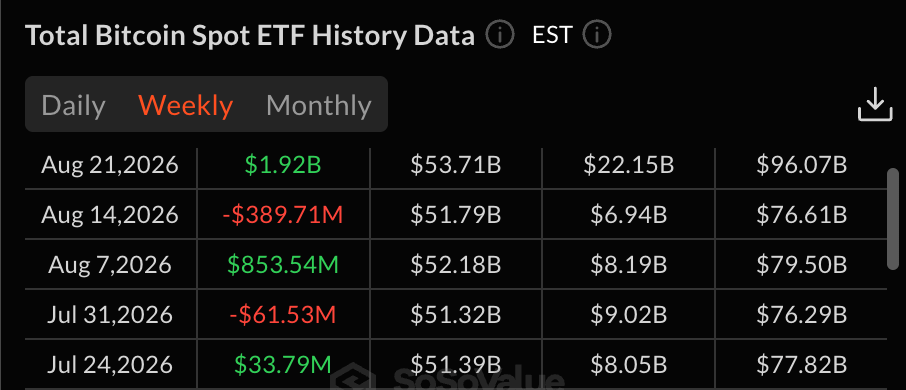Viewport: 906px width, 390px height.
Task: Select the Jul 31,2026 date cell
Action: [110, 315]
